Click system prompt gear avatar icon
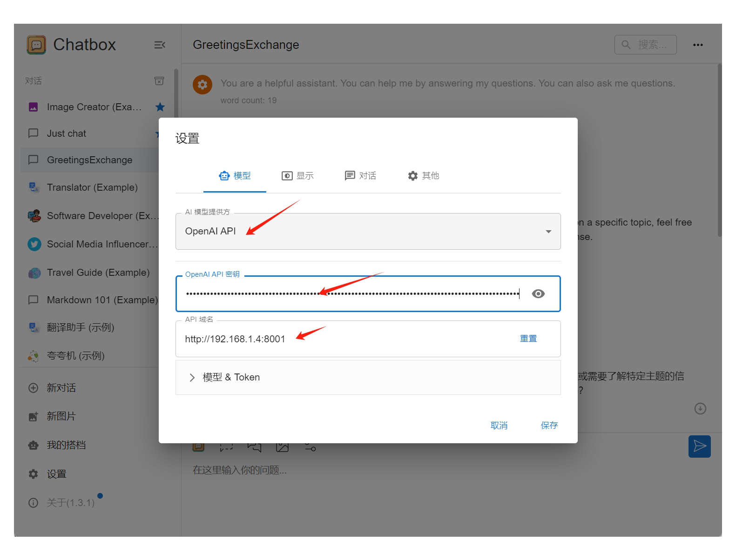 pyautogui.click(x=203, y=85)
